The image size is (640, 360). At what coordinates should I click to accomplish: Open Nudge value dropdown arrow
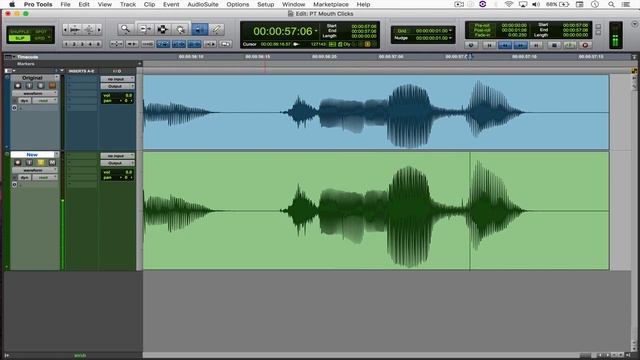450,38
